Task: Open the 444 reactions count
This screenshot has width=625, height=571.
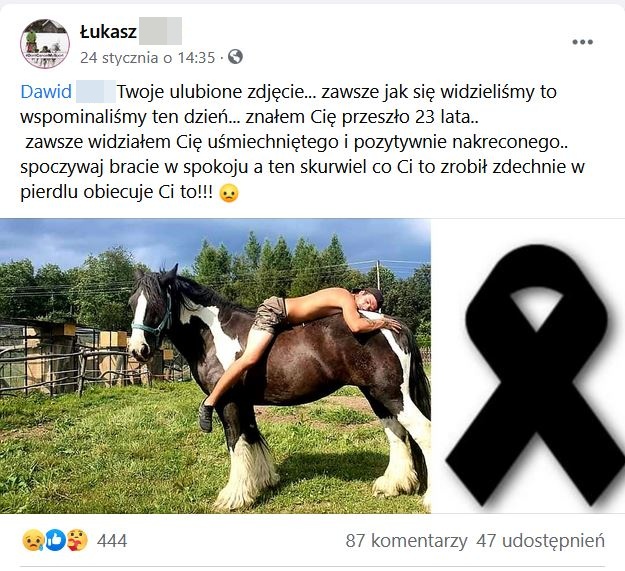Action: coord(112,541)
